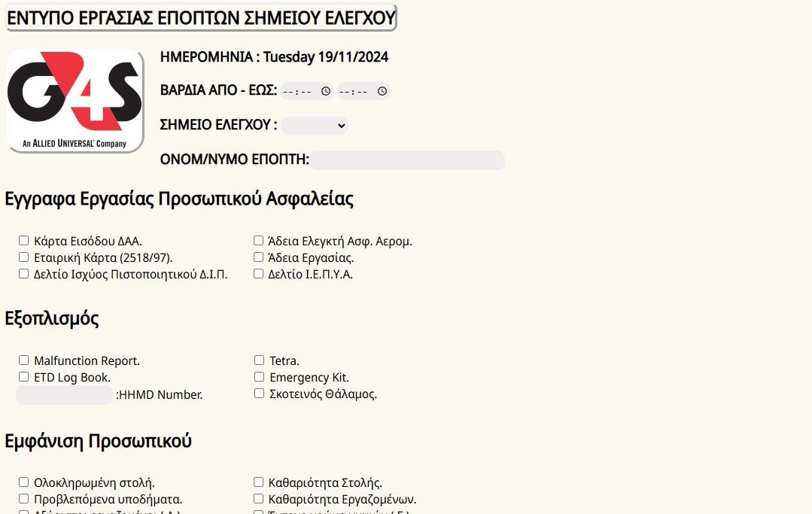The height and width of the screenshot is (514, 812).
Task: Click the shift start time input field
Action: pos(306,91)
